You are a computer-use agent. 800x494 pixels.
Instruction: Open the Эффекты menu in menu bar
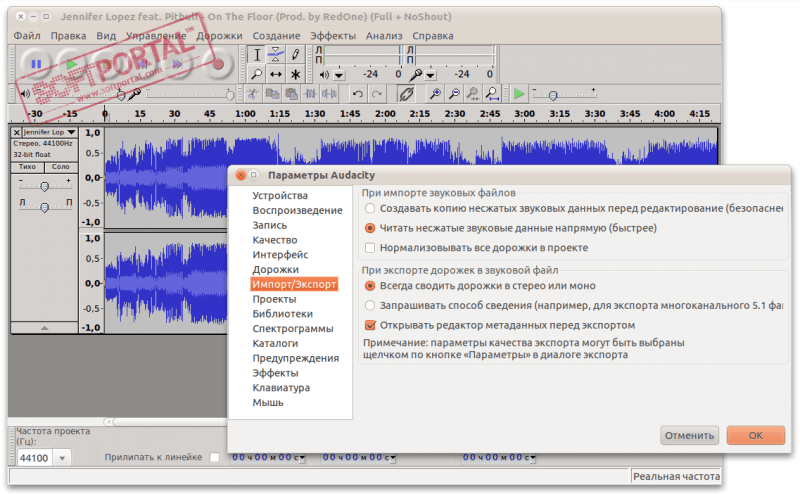click(332, 36)
